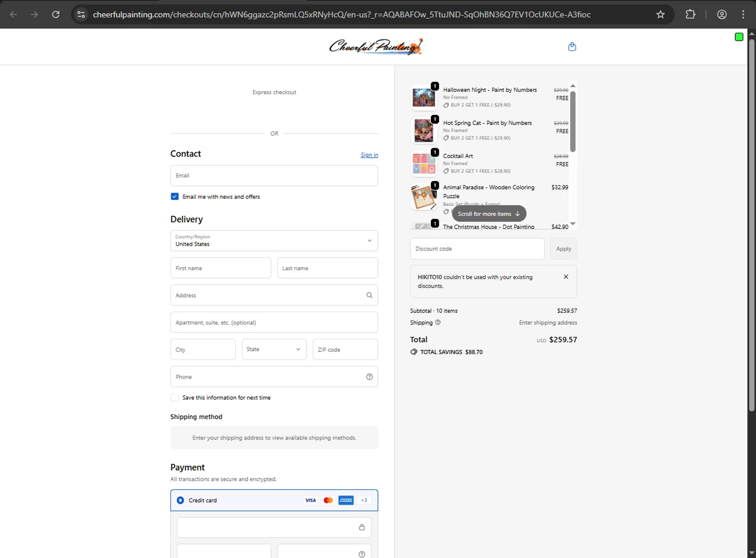Reload the checkout page
756x558 pixels.
tap(56, 14)
